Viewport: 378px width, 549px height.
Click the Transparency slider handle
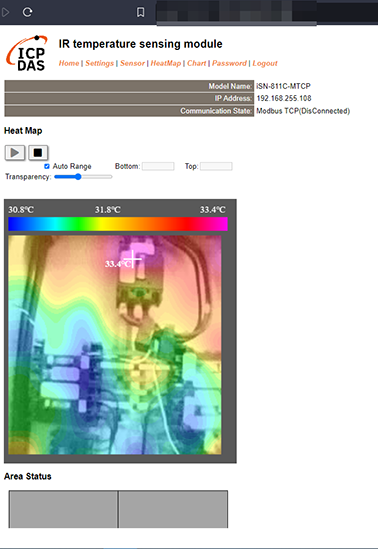point(78,177)
